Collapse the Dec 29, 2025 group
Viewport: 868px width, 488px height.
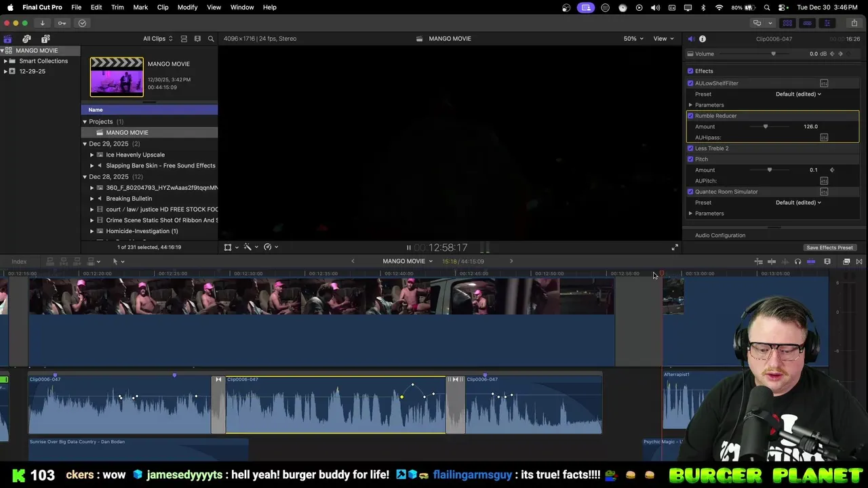pyautogui.click(x=85, y=144)
